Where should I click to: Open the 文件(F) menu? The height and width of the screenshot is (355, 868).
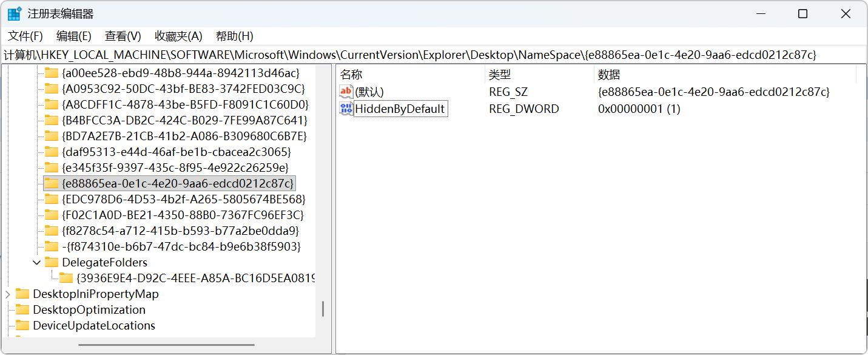coord(25,36)
